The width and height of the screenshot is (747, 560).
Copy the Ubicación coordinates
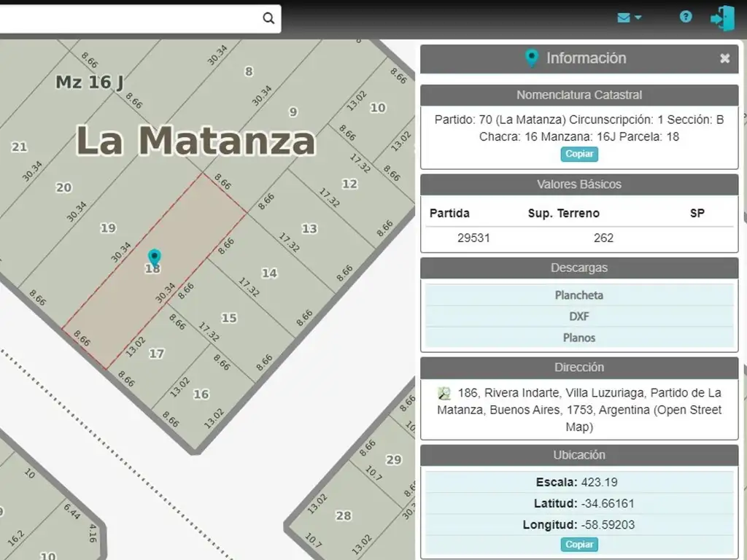click(x=579, y=545)
